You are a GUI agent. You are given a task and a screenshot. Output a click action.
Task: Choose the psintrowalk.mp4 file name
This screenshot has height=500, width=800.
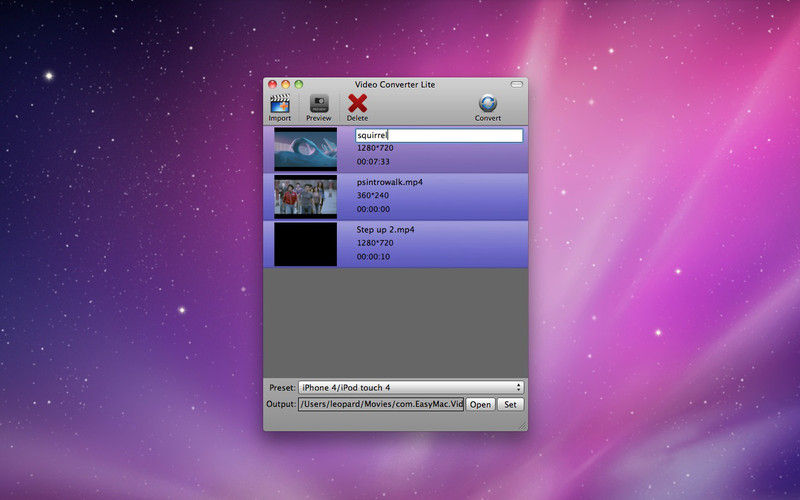pos(391,183)
